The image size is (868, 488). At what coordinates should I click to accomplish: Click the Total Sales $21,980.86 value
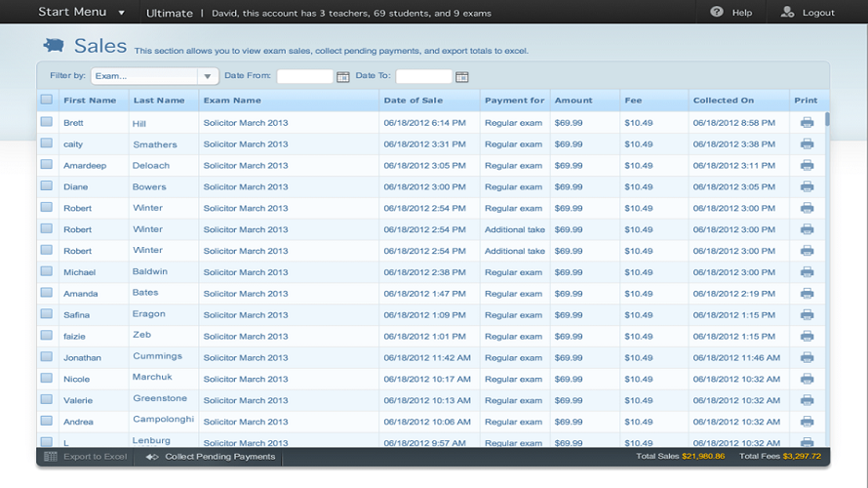tap(703, 456)
